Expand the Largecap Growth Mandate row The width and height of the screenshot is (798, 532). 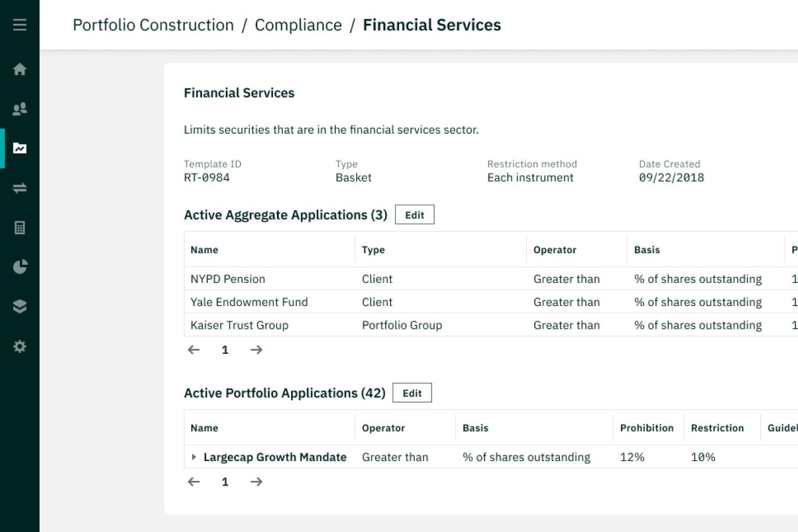coord(194,457)
